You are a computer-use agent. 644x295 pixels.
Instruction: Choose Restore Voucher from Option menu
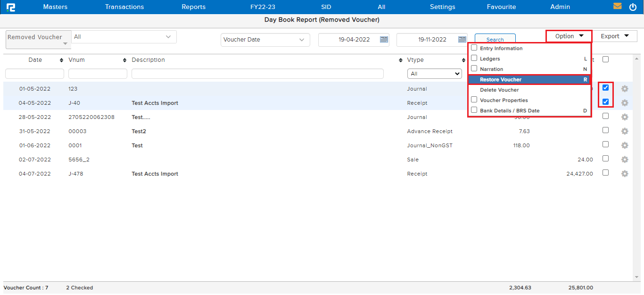coord(501,80)
